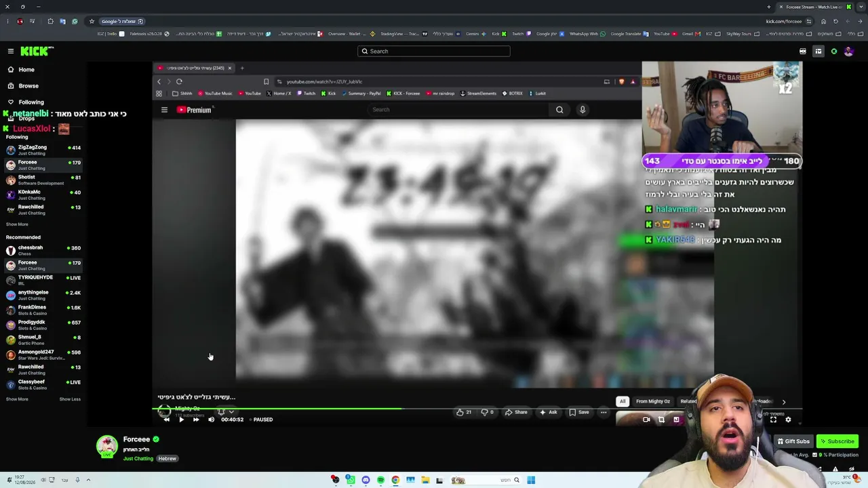Show More under the Recommended list
Screen dimensions: 868x488
pos(17,399)
